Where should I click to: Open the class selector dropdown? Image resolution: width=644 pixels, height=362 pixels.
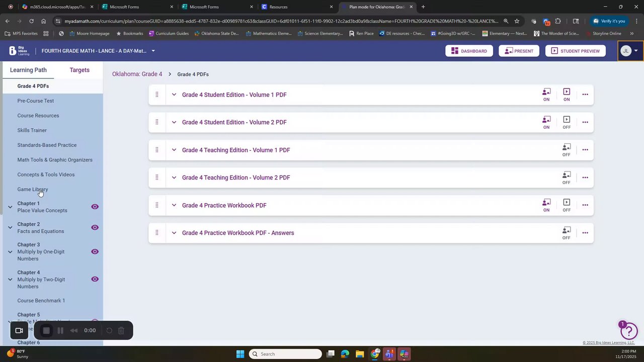[x=153, y=51]
